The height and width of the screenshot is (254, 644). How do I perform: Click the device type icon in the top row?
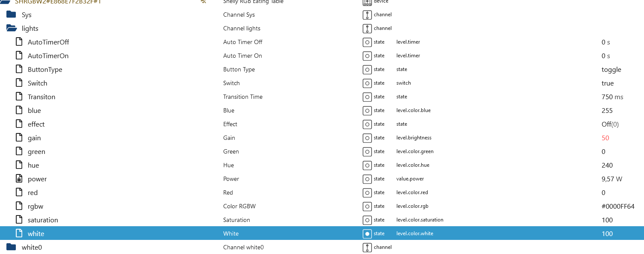click(367, 2)
